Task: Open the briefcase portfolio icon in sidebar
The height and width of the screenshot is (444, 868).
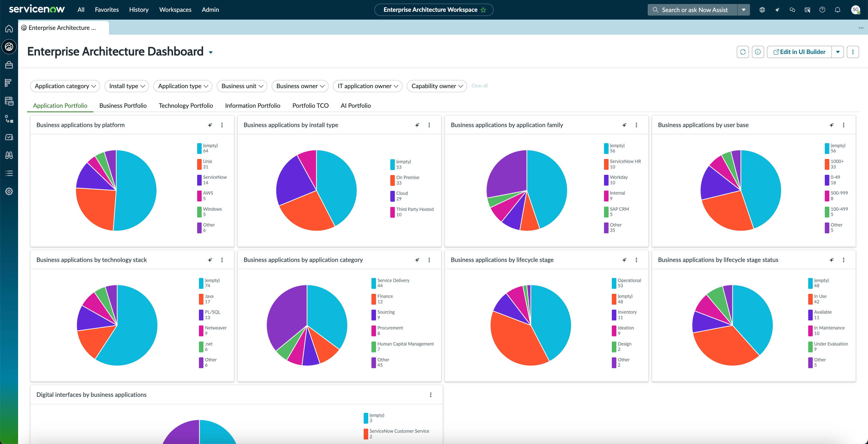Action: click(9, 65)
